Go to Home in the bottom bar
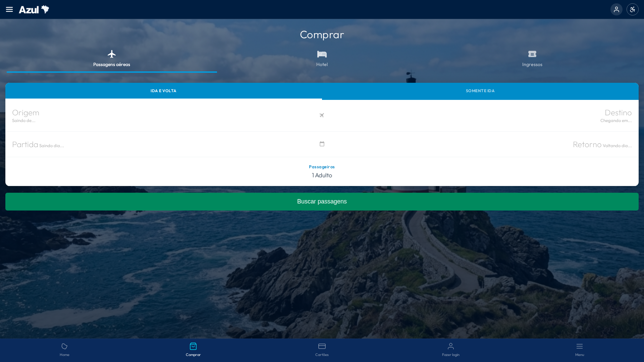This screenshot has width=644, height=362. point(64,350)
